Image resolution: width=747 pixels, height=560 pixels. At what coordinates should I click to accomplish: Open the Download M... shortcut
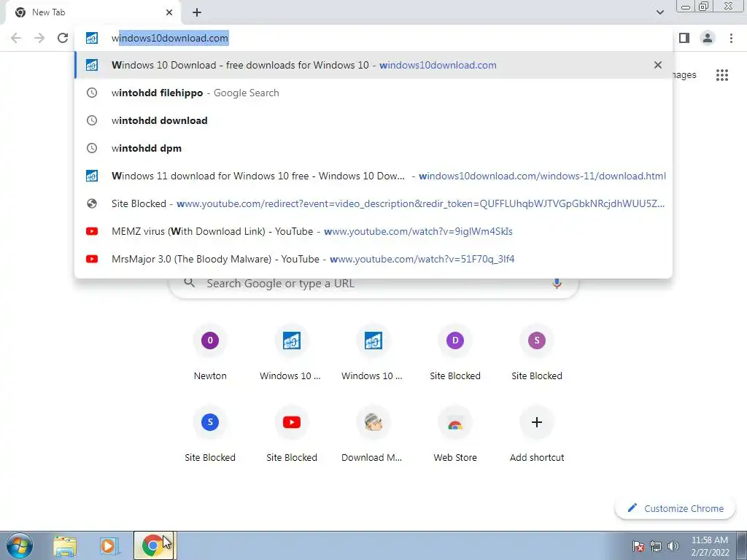pos(373,435)
